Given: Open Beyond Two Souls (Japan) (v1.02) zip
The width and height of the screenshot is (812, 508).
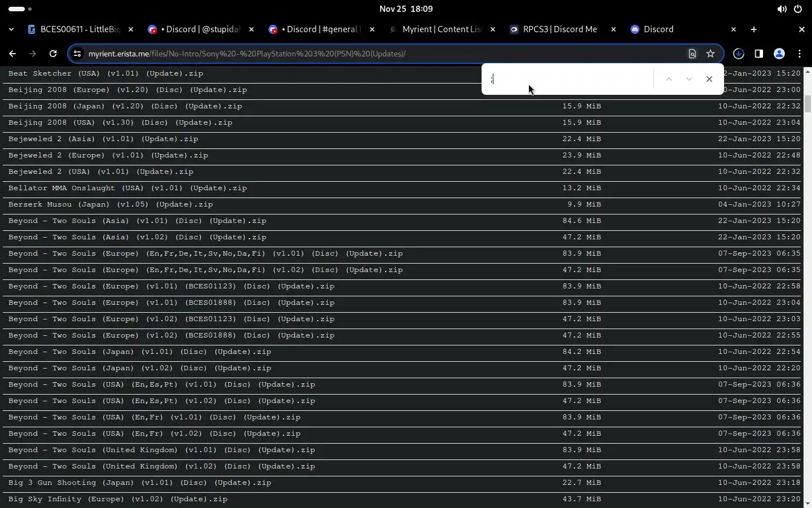Looking at the screenshot, I should 140,368.
